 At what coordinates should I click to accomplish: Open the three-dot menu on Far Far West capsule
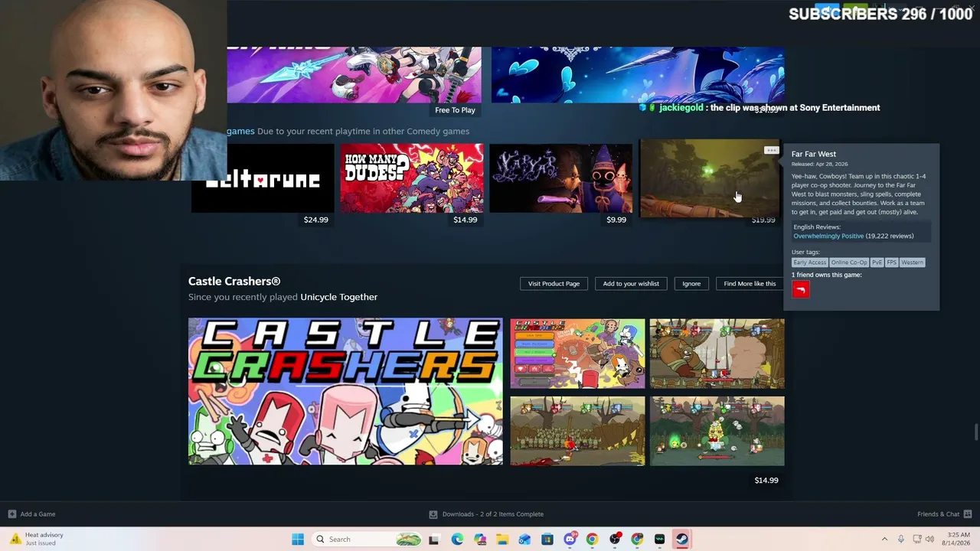[771, 150]
